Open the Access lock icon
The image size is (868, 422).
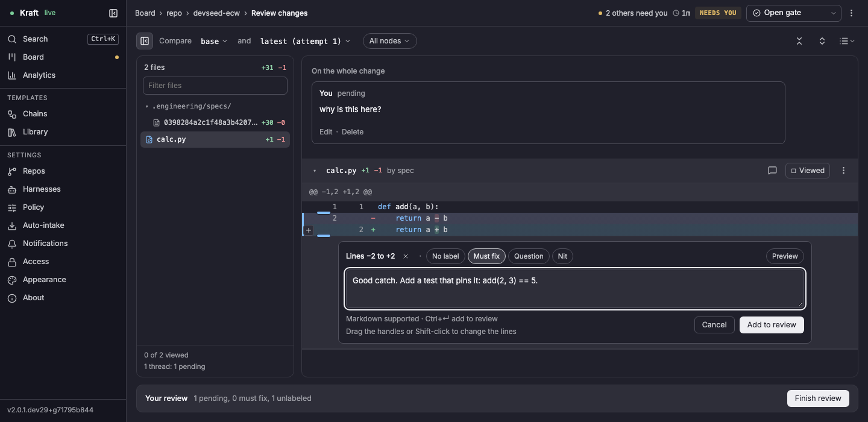(12, 262)
